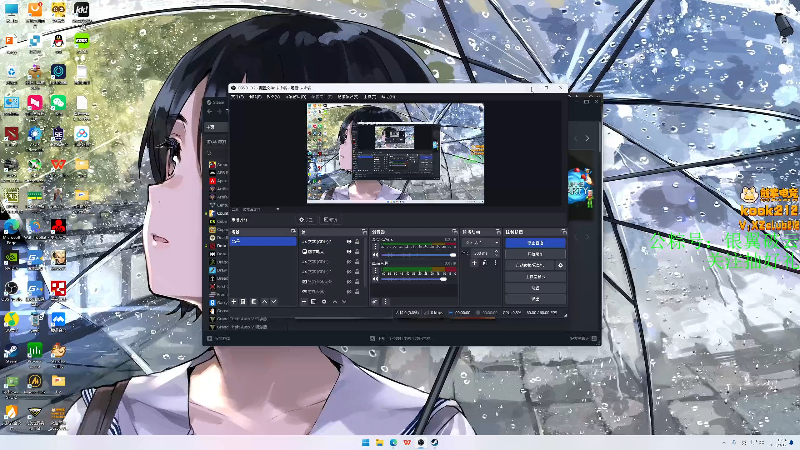Image resolution: width=800 pixels, height=450 pixels.
Task: Open the Steam desktop icon
Action: click(x=11, y=352)
